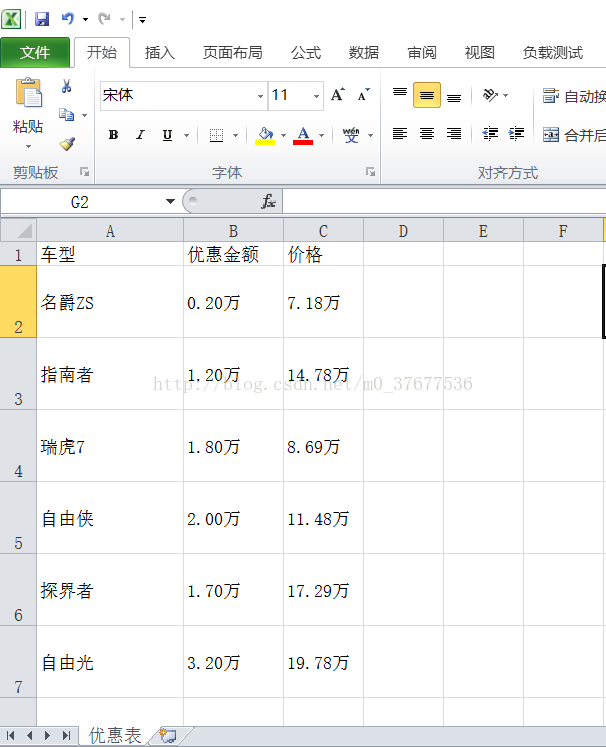
Task: Apply cell borders icon
Action: click(x=216, y=135)
